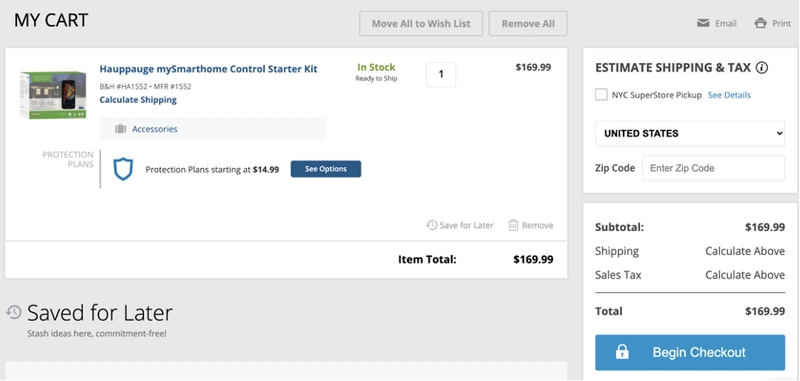Click the Remove All button

click(x=528, y=23)
